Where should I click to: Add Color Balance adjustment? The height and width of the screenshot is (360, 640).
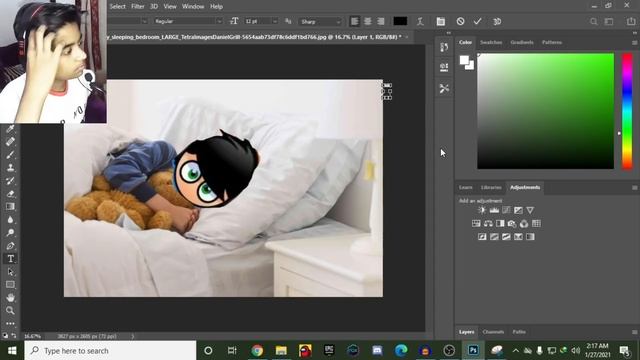tap(488, 223)
